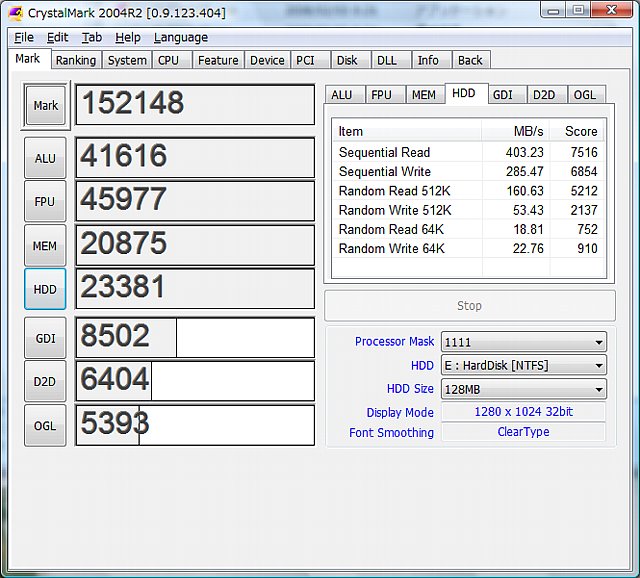Viewport: 640px width, 578px height.
Task: Run the OGL benchmark button
Action: tap(45, 425)
